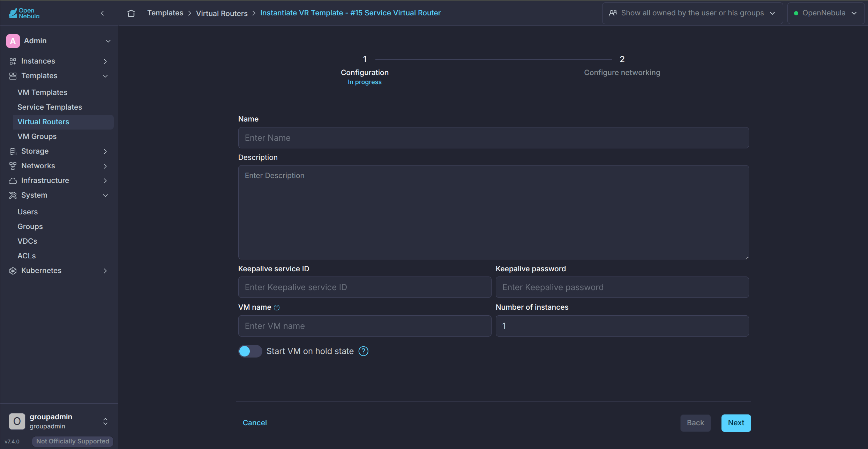This screenshot has width=868, height=449.
Task: Click the Instantiate VR Template breadcrumb
Action: click(350, 13)
